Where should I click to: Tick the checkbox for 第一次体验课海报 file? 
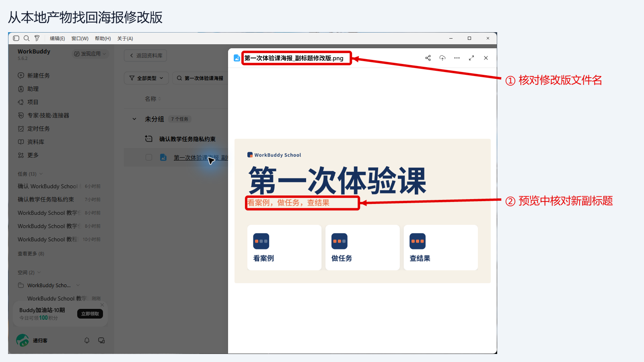(149, 157)
